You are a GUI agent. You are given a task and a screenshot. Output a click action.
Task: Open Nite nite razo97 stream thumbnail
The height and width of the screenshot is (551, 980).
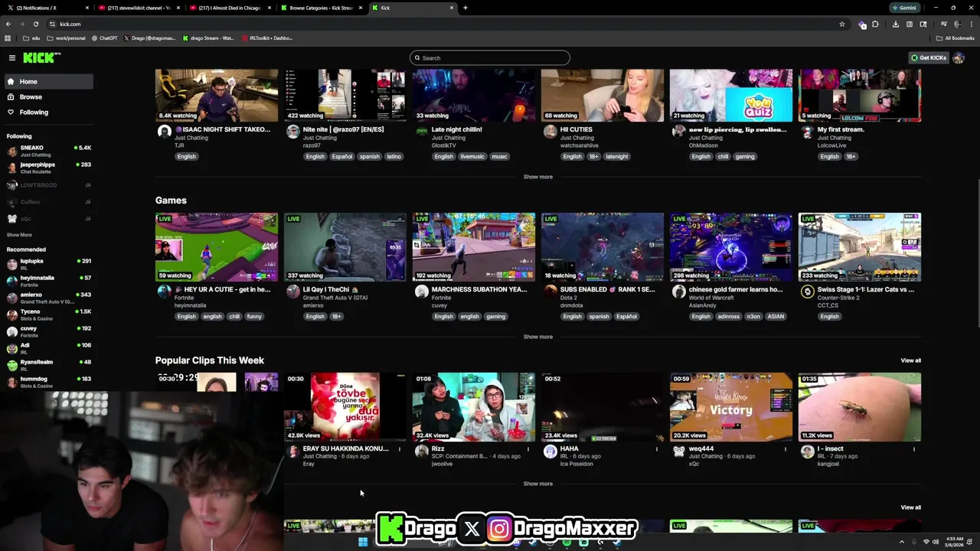click(345, 96)
